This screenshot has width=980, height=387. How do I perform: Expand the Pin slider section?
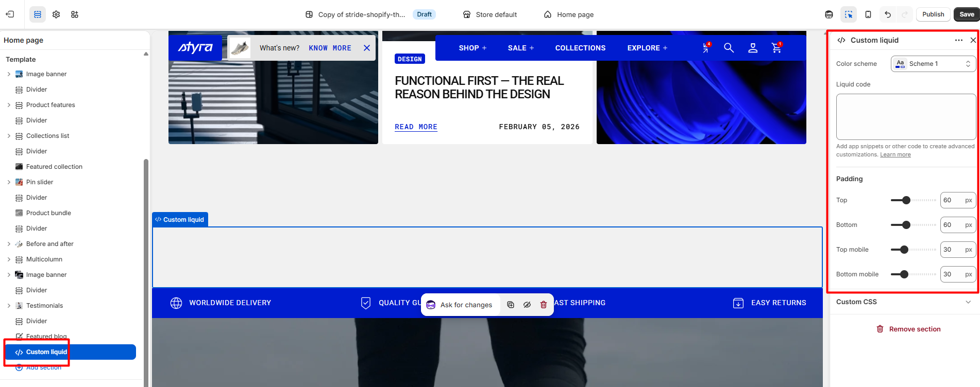click(9, 182)
